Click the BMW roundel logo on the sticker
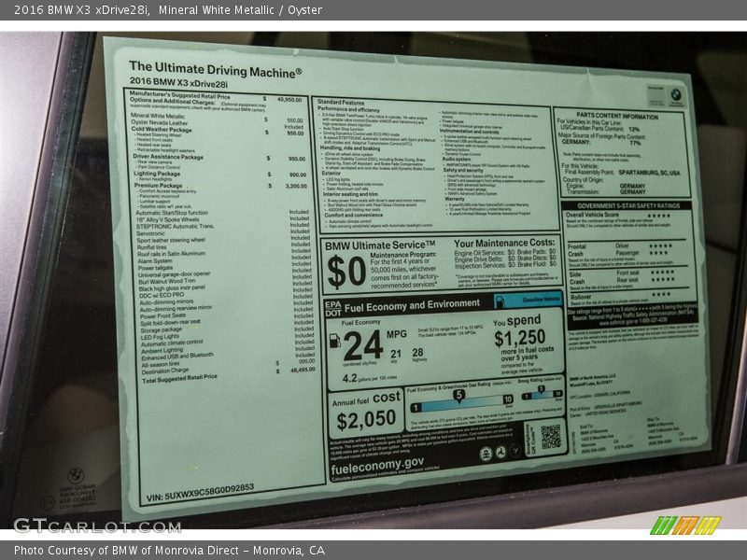 [676, 94]
